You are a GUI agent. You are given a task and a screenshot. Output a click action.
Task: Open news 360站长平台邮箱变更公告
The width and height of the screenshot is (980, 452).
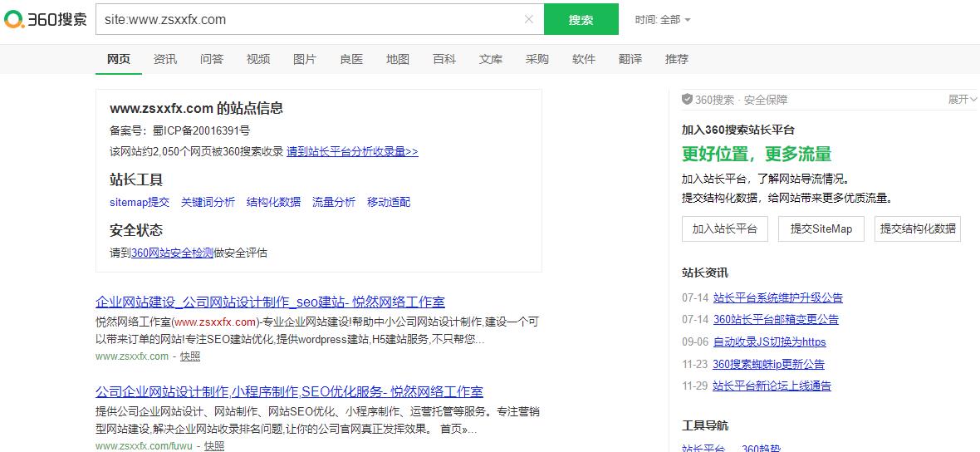[776, 319]
